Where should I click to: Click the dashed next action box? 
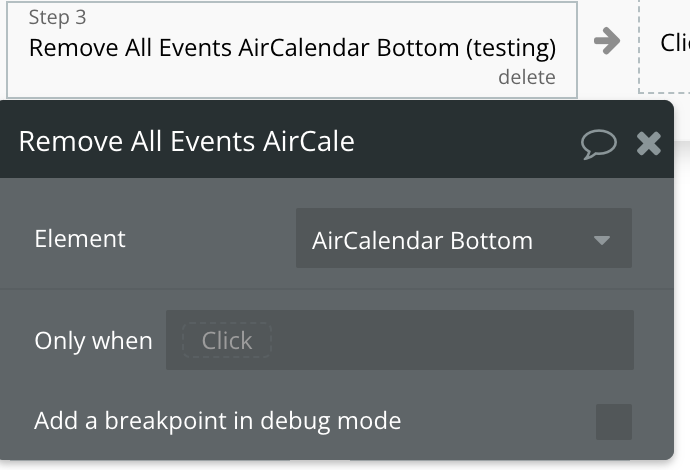pos(664,46)
